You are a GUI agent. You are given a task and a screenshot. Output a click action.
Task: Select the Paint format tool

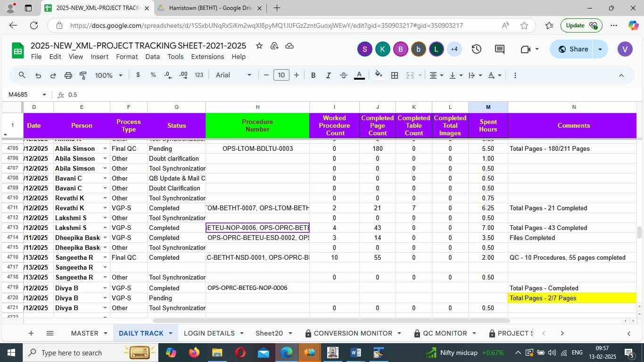[83, 75]
